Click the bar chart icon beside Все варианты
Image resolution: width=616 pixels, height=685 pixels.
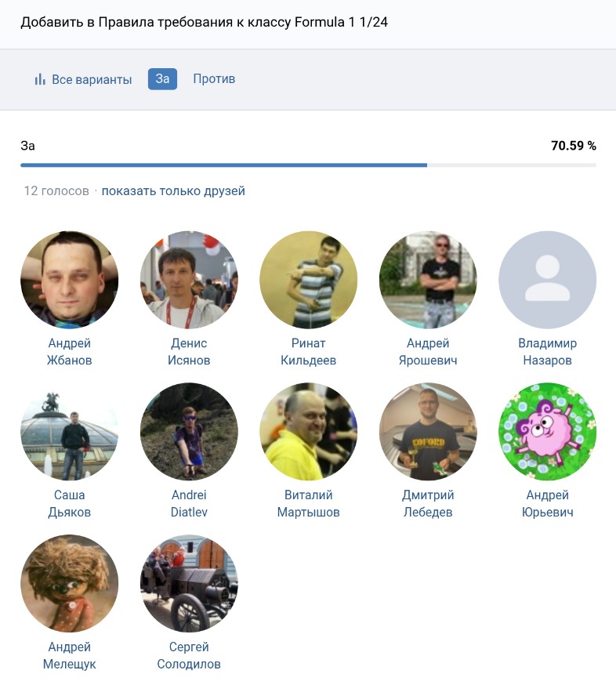(39, 79)
